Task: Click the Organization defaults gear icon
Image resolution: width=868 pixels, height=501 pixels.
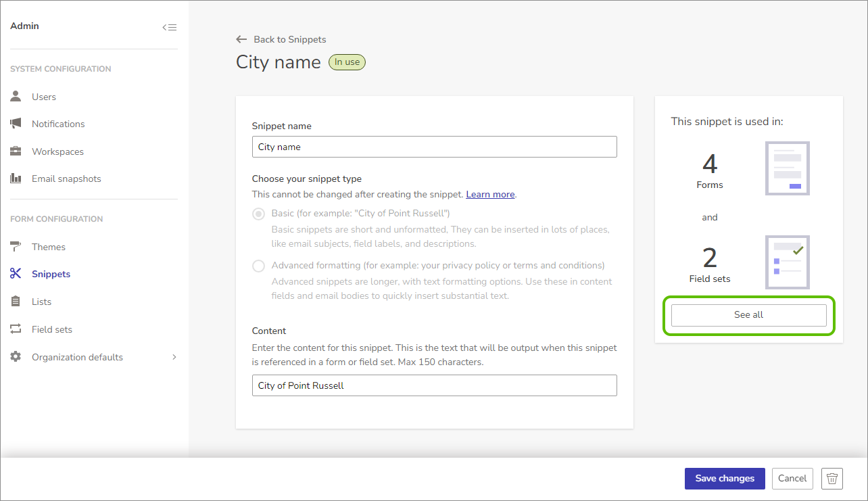Action: [16, 357]
